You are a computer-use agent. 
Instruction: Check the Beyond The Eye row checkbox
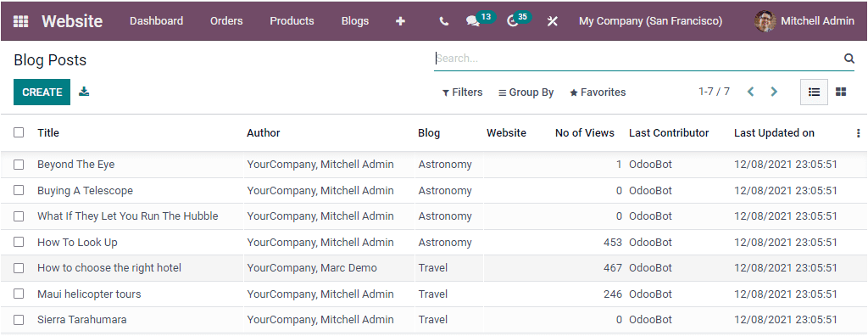coord(19,164)
